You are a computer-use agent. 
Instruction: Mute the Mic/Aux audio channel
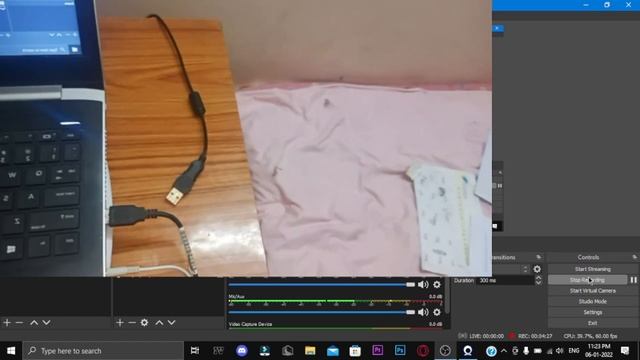tap(423, 312)
